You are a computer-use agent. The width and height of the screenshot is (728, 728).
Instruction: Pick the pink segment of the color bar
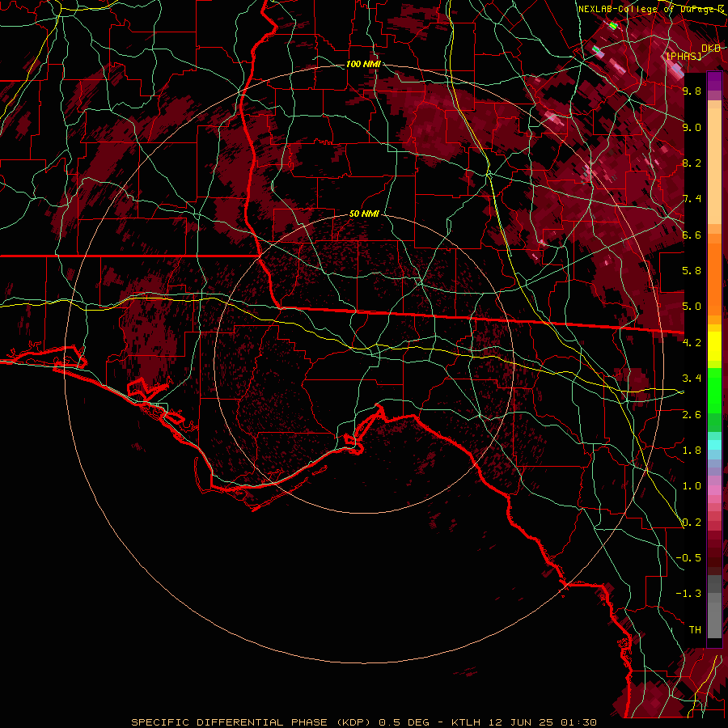(x=714, y=490)
